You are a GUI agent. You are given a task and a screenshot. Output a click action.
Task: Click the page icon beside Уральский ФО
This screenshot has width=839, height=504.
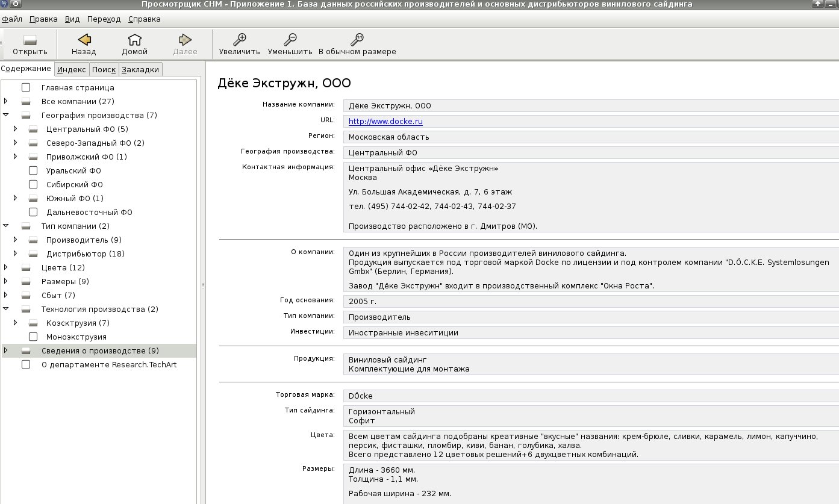(x=33, y=170)
